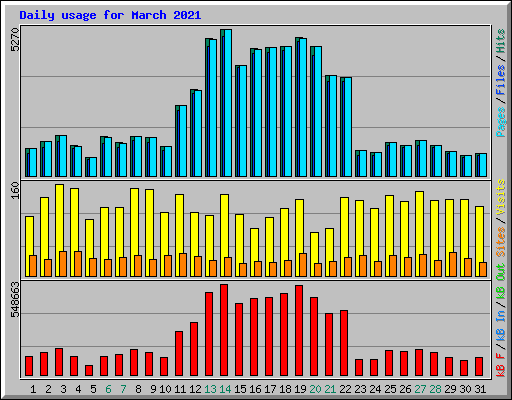Click day label 25 on the x-axis

(x=390, y=389)
